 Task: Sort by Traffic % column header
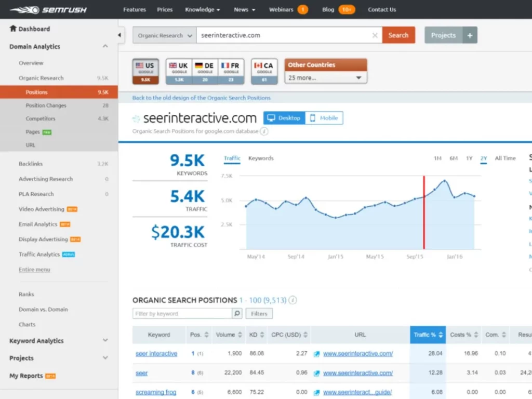click(x=428, y=335)
